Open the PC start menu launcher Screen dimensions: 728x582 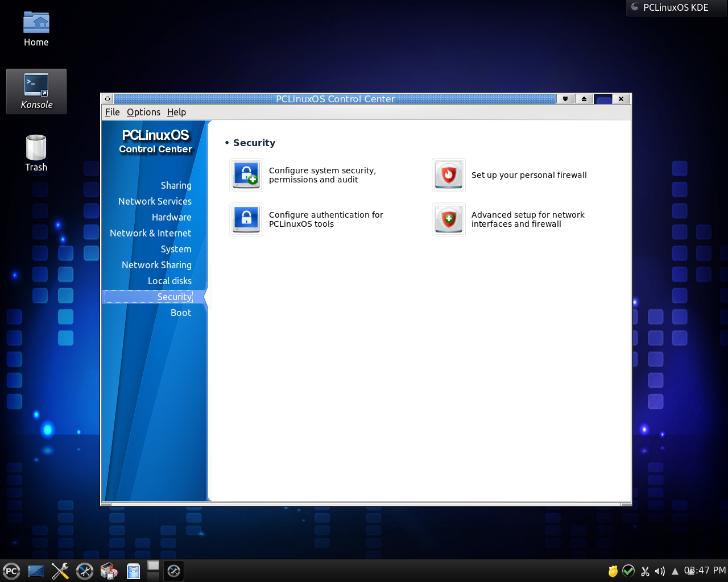click(x=11, y=571)
